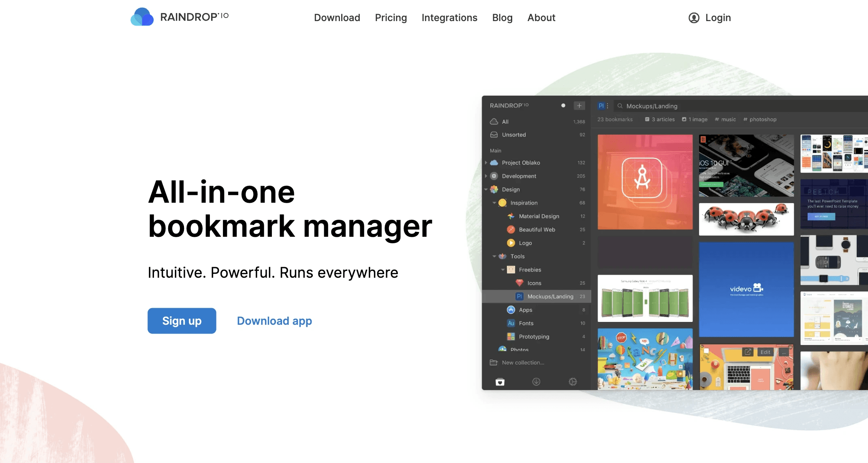Click the heart box icon at sidebar bottom

pos(500,382)
